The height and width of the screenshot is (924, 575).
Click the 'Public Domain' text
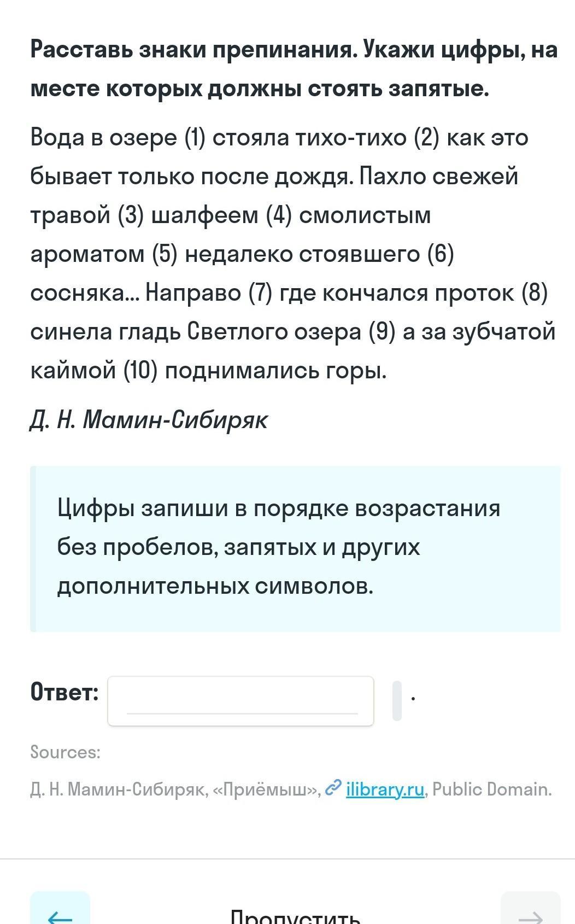point(491,790)
